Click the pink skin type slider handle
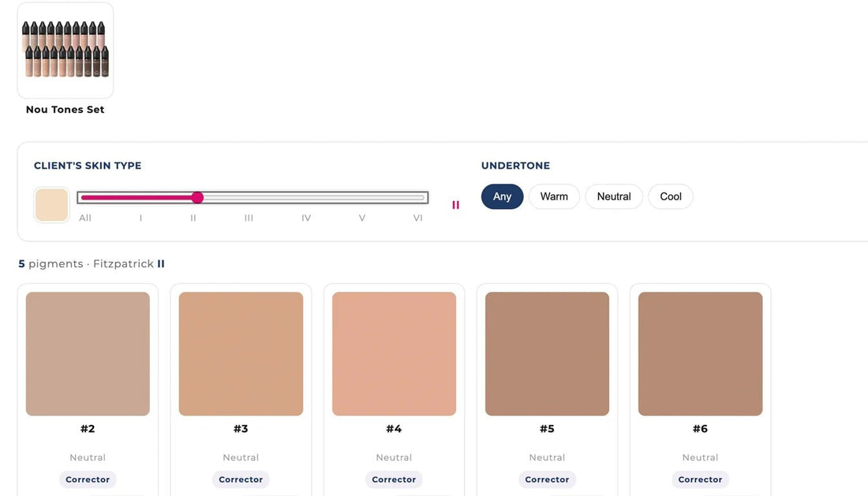 pos(197,197)
